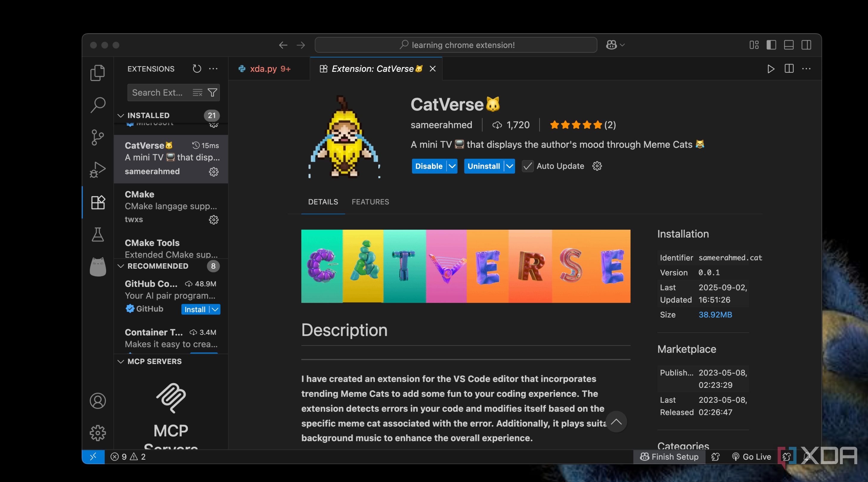The width and height of the screenshot is (868, 482).
Task: Refresh the extensions list
Action: [x=197, y=69]
